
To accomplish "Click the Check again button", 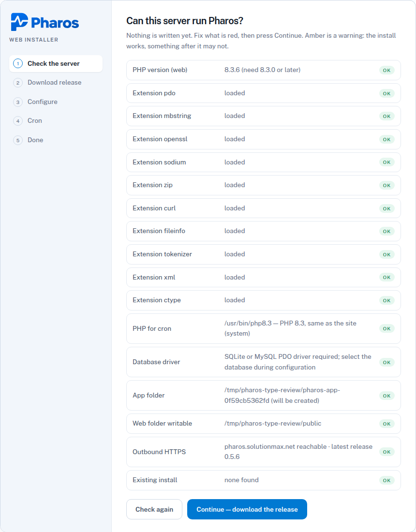I will coord(154,509).
